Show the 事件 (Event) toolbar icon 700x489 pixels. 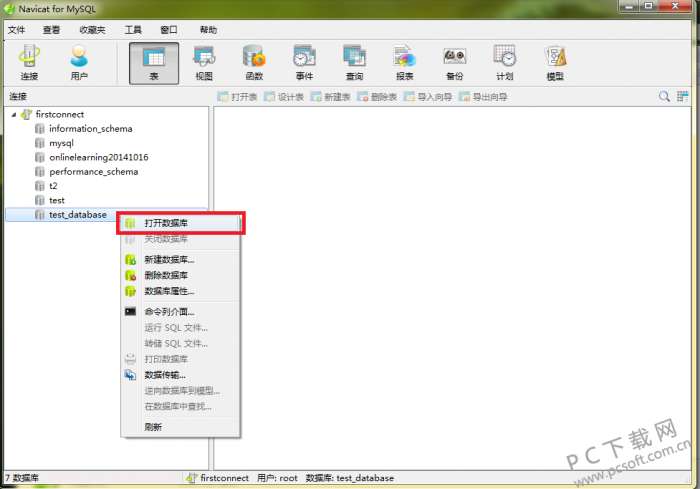coord(304,63)
